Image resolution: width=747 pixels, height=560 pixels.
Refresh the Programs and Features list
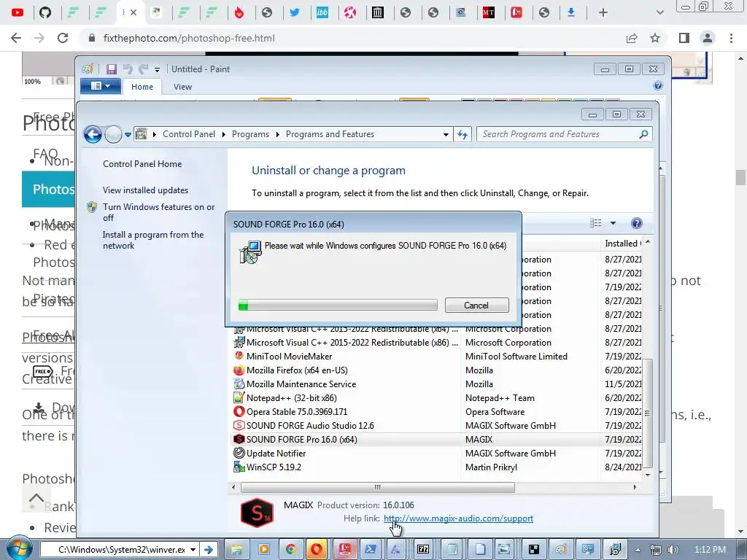click(462, 135)
